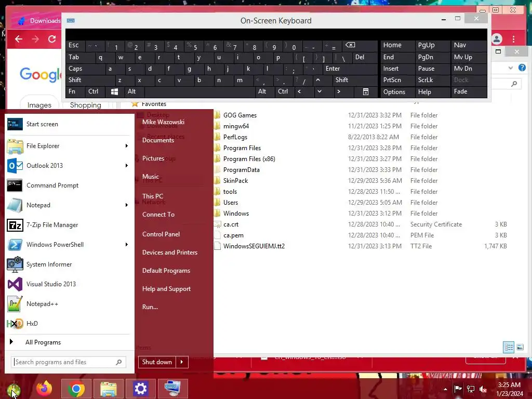Image resolution: width=532 pixels, height=399 pixels.
Task: Click On-Screen Keyboard taskbar icon
Action: pyautogui.click(x=172, y=389)
